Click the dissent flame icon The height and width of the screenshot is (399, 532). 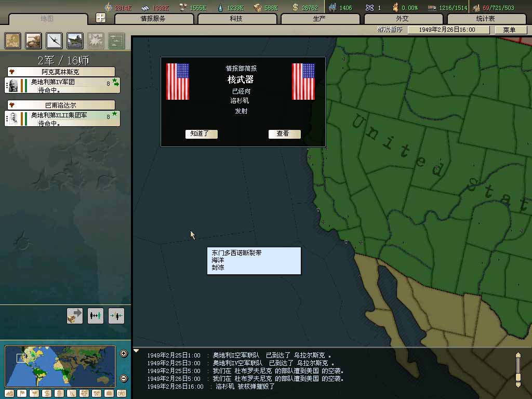click(395, 7)
